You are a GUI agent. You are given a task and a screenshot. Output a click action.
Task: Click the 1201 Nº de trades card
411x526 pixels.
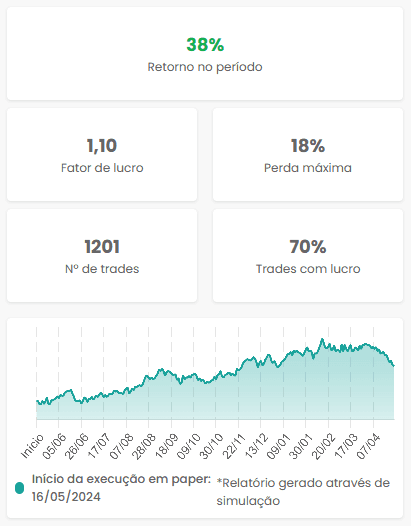[x=102, y=256]
